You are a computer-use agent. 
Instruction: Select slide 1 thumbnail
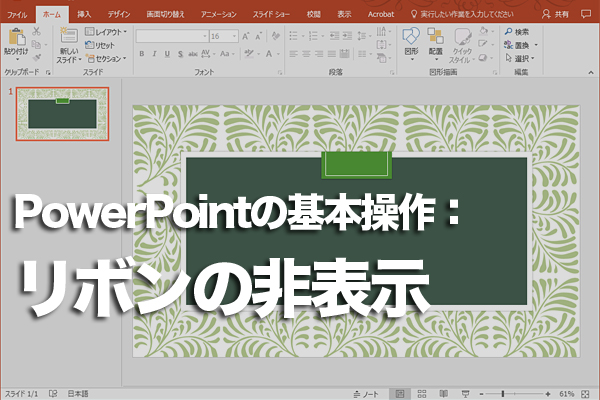(x=62, y=114)
